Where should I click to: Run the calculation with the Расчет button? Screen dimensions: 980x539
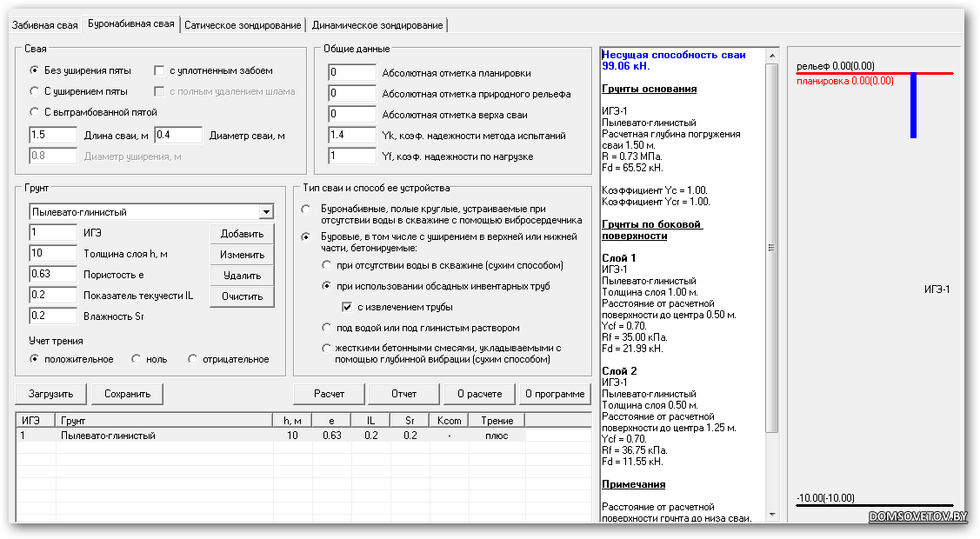(x=329, y=394)
